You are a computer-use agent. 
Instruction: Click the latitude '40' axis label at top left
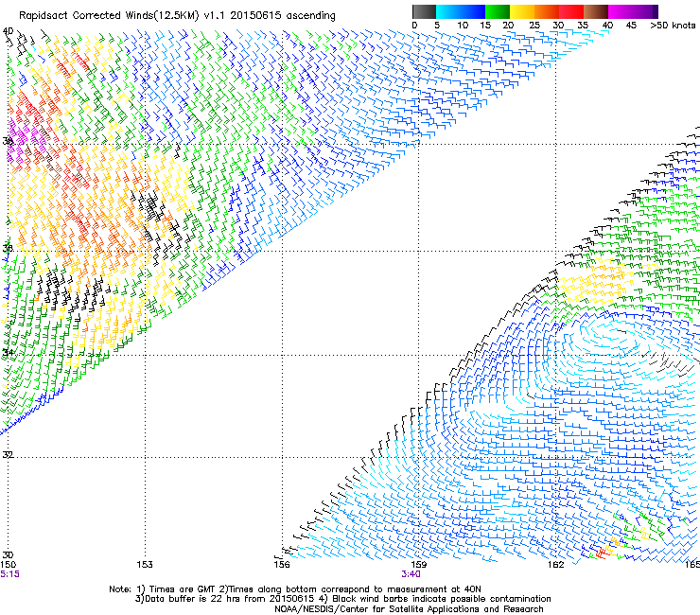[8, 31]
